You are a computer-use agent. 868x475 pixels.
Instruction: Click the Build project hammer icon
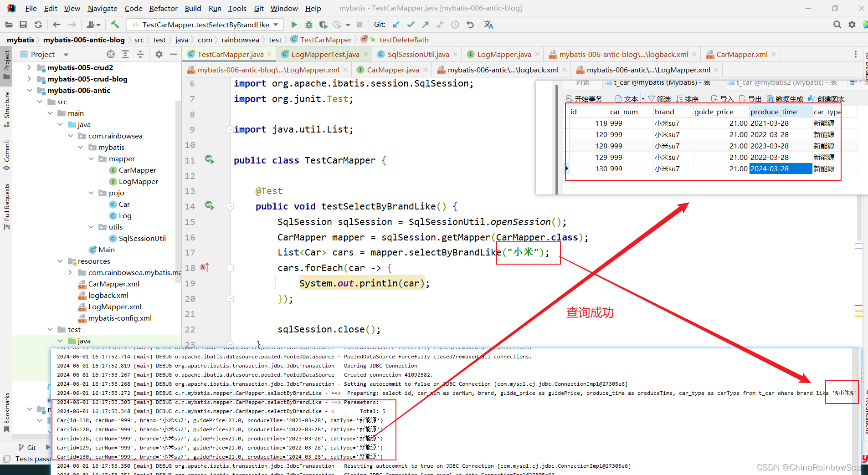click(115, 25)
